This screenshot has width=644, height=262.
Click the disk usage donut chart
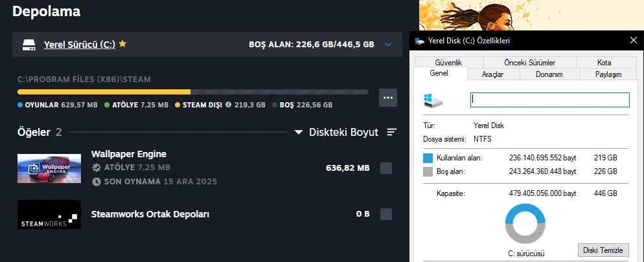click(525, 224)
